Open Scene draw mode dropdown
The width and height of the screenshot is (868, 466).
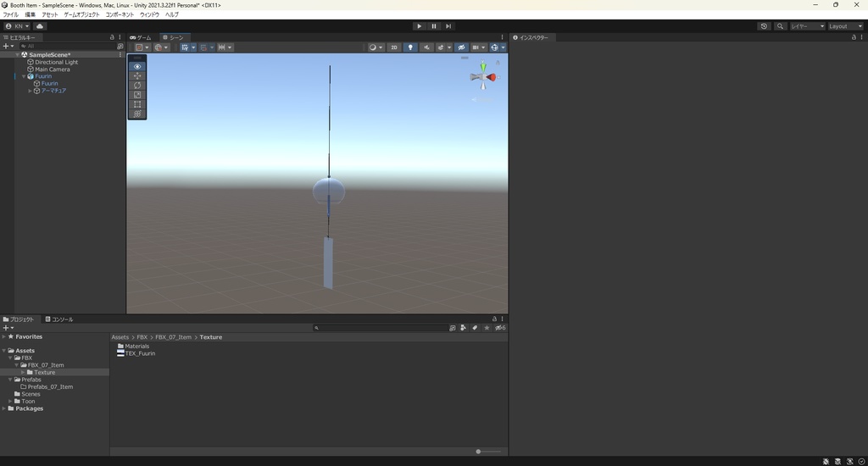pyautogui.click(x=376, y=47)
